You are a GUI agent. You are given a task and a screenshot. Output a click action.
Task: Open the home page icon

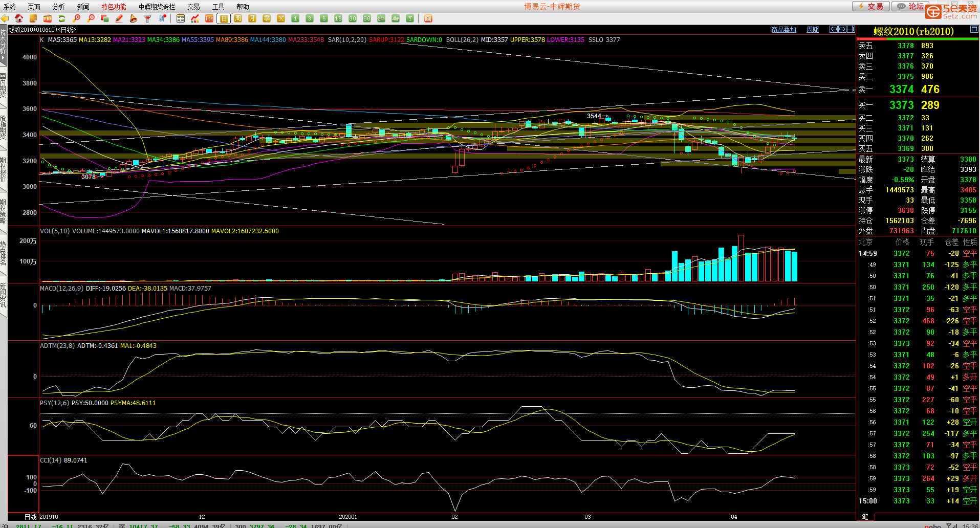click(19, 18)
